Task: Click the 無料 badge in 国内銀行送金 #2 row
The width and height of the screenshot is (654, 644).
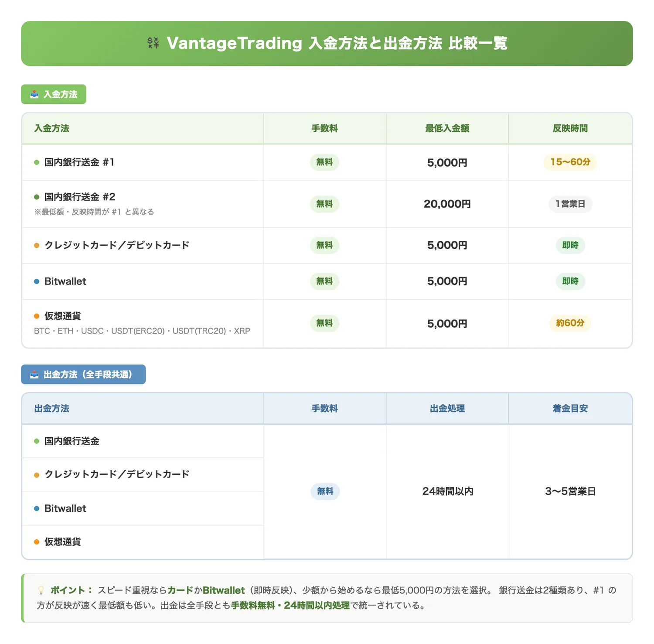Action: pyautogui.click(x=324, y=204)
